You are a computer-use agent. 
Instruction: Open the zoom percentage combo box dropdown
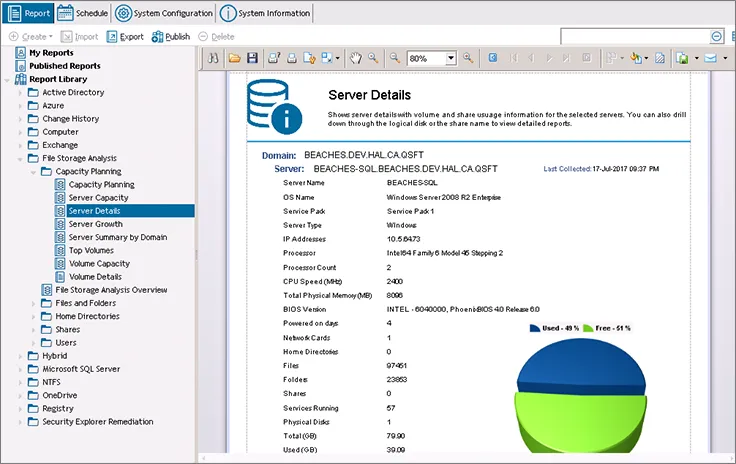(x=451, y=58)
